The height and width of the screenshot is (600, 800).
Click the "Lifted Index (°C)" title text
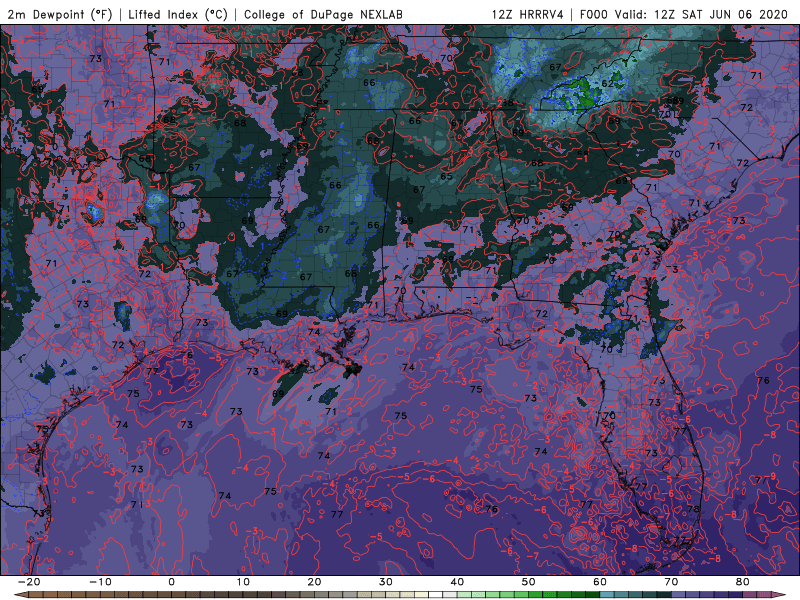[x=178, y=14]
